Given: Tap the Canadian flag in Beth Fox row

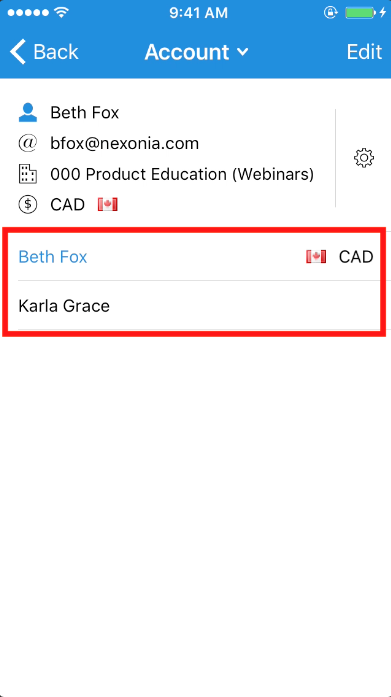Looking at the screenshot, I should coord(316,256).
